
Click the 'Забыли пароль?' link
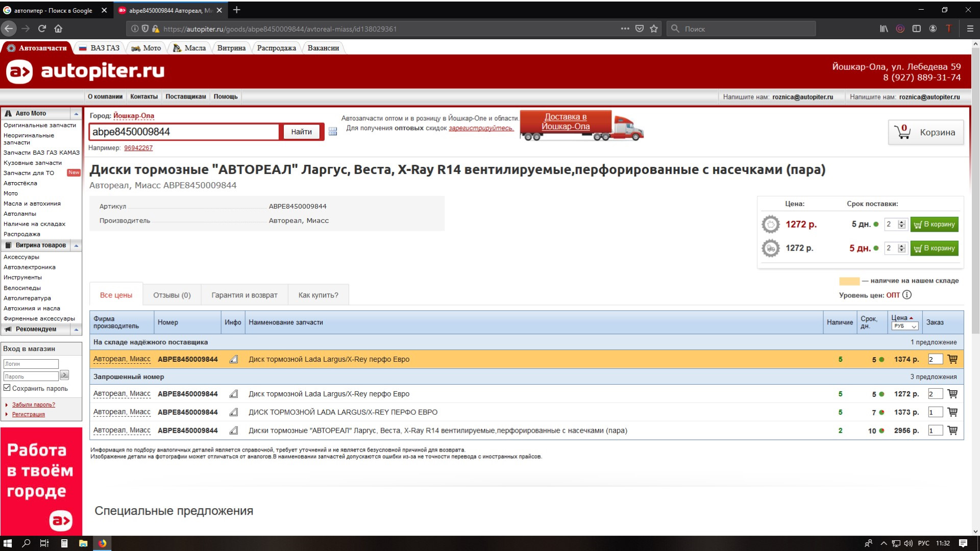[x=34, y=405]
